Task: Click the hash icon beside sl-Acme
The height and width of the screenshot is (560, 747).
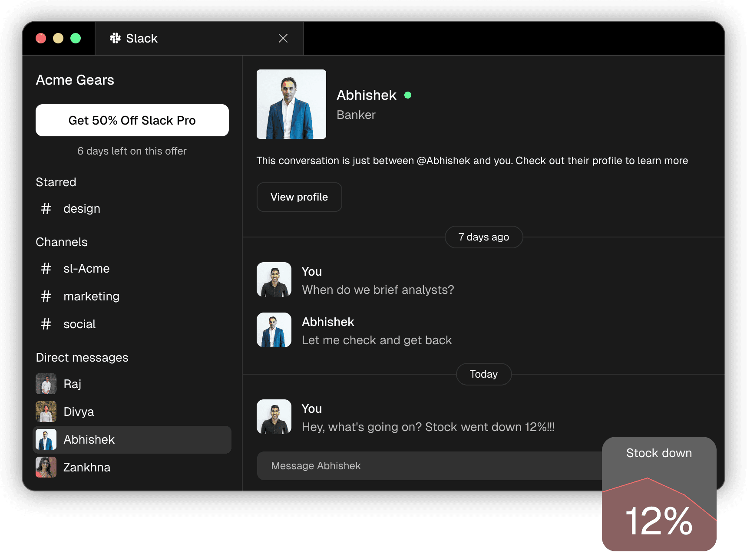Action: point(46,269)
